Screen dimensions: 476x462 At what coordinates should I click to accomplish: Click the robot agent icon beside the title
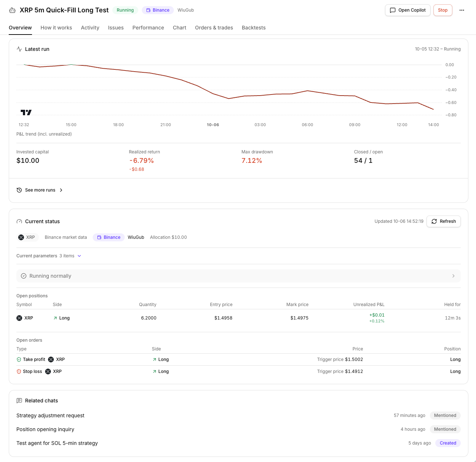[x=12, y=10]
